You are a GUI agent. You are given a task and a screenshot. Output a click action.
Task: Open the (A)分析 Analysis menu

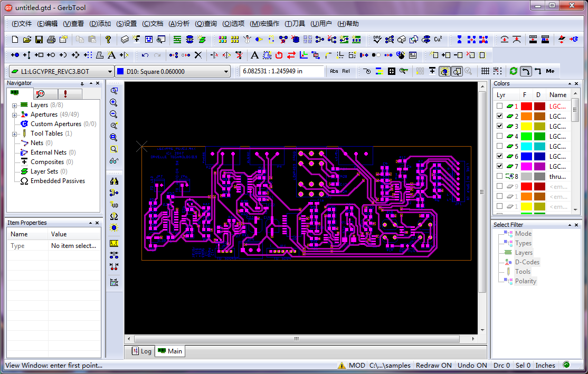tap(179, 24)
